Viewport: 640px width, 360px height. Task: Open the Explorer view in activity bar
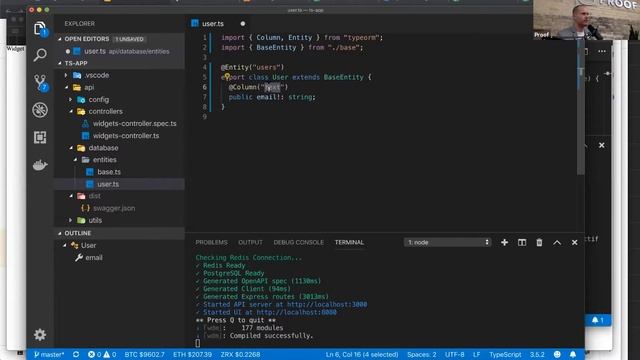40,29
